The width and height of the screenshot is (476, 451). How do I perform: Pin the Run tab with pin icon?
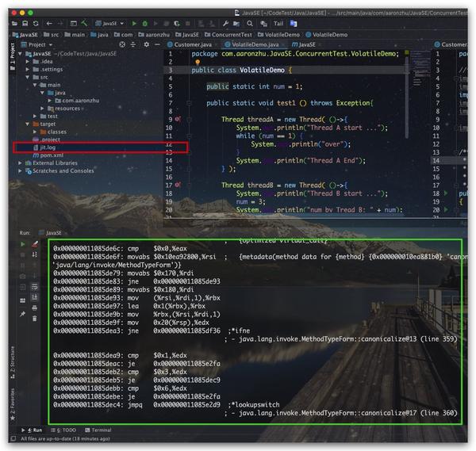click(22, 314)
